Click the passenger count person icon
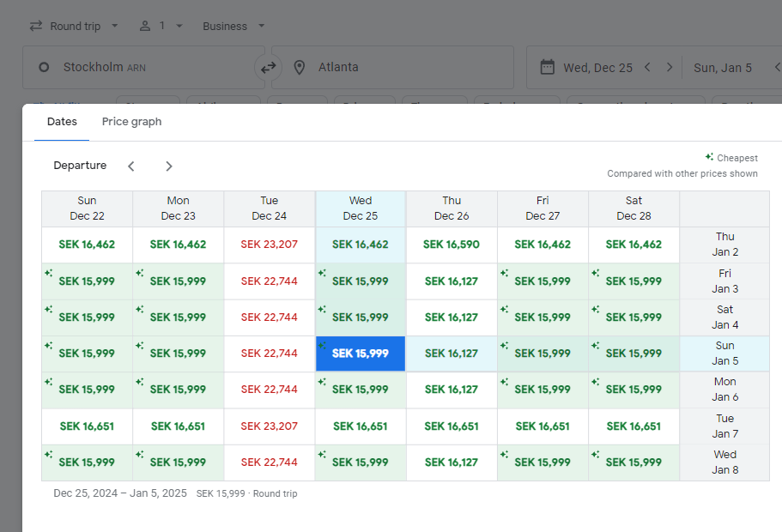Image resolution: width=782 pixels, height=532 pixels. [145, 26]
